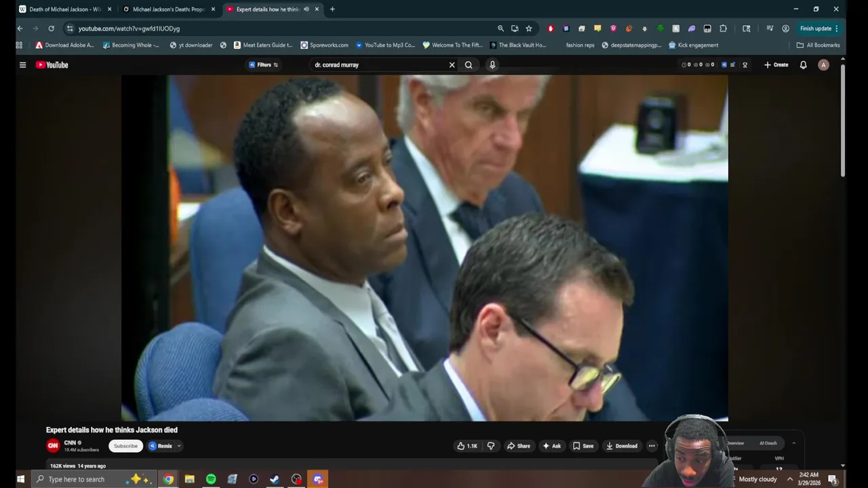Click Finish update button
Viewport: 868px width, 488px height.
click(x=819, y=28)
